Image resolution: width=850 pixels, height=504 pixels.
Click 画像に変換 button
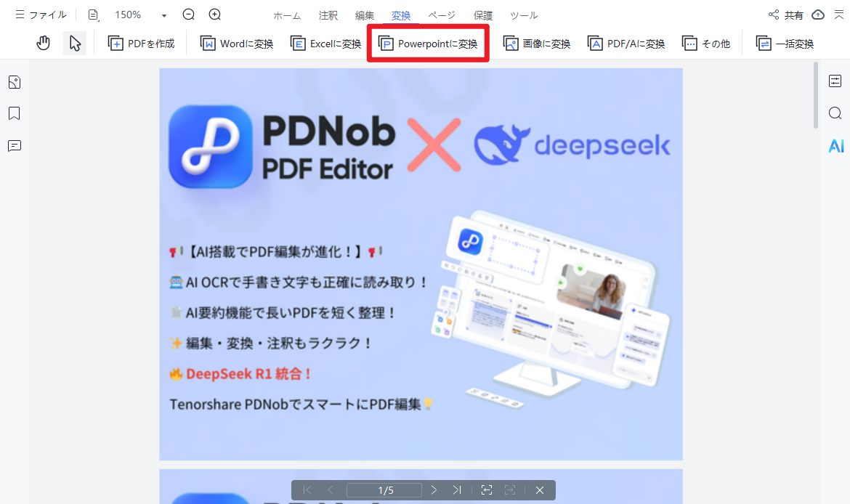click(x=537, y=44)
